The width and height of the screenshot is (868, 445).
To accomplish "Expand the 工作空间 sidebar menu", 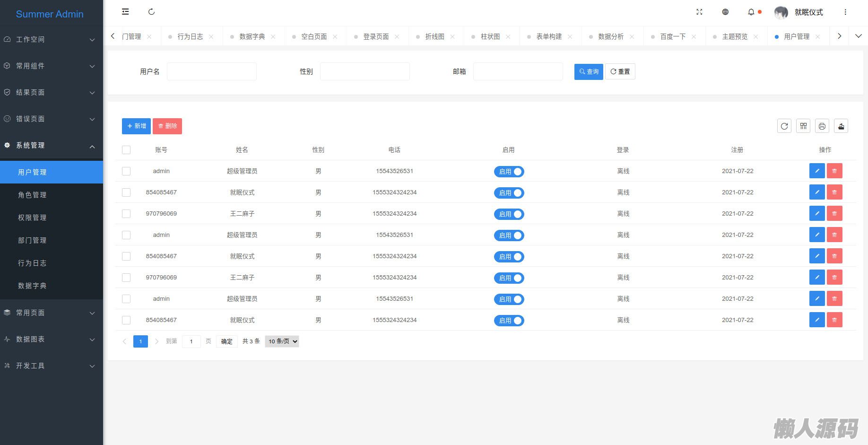I will coord(52,40).
